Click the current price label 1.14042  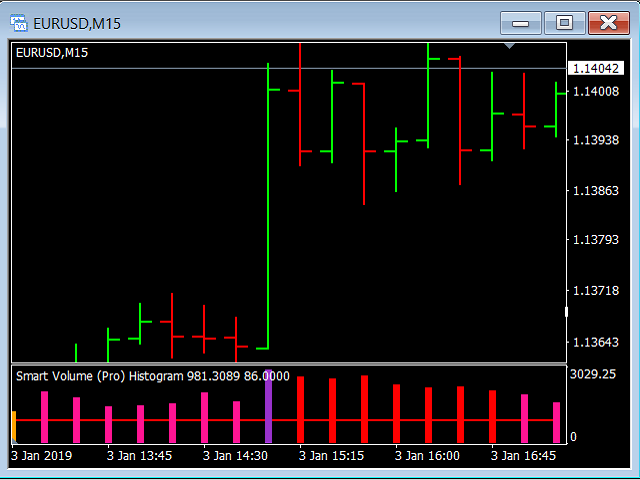point(596,68)
